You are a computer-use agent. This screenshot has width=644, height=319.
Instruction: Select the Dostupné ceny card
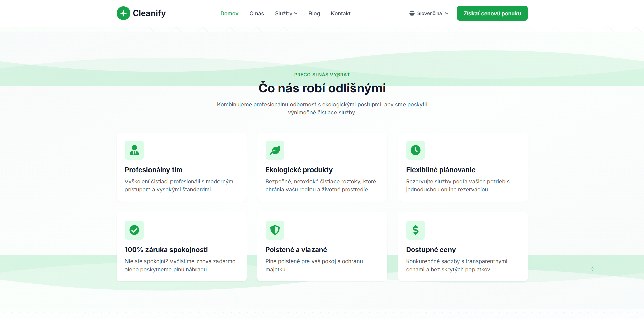click(463, 247)
